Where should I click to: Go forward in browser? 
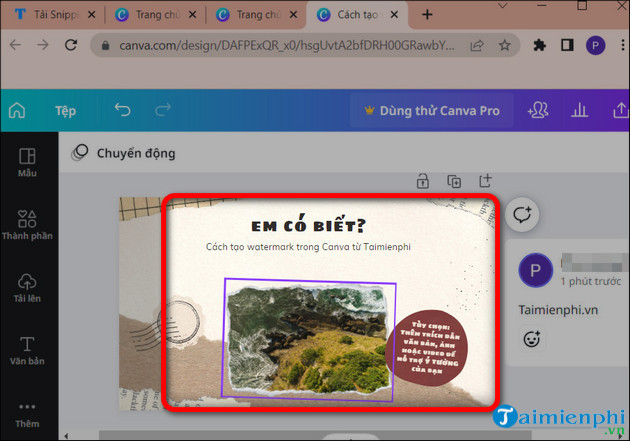(x=43, y=45)
